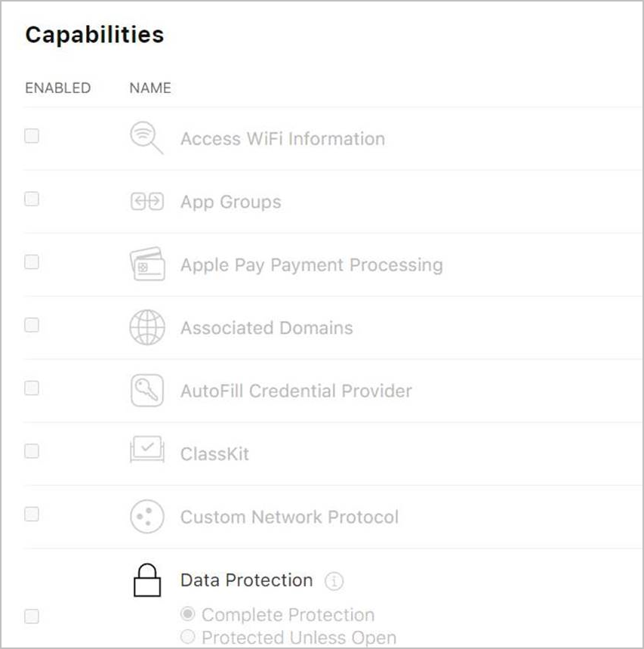This screenshot has height=649, width=644.
Task: Click the NAME column header
Action: (150, 88)
